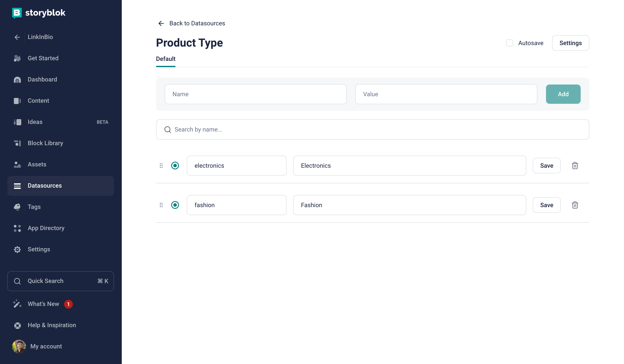
Task: Open Datasources in the sidebar
Action: click(x=45, y=186)
